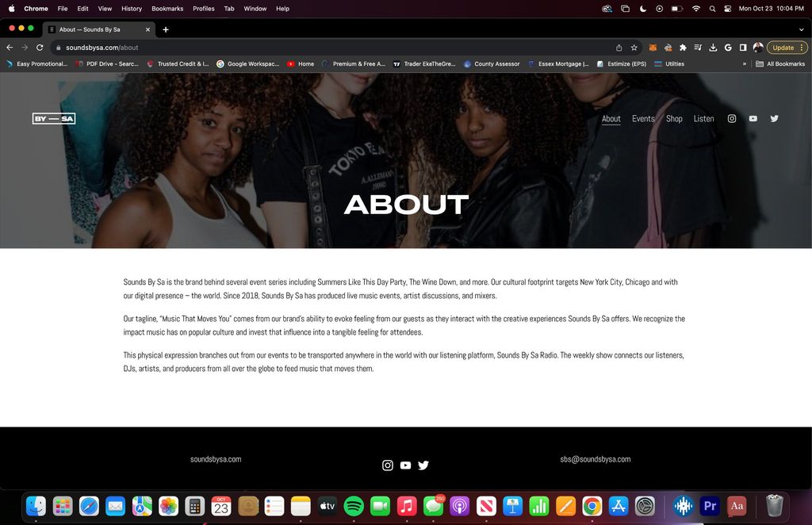Open the YouTube icon in the header navigation
Screen dimensions: 812x525
(753, 119)
